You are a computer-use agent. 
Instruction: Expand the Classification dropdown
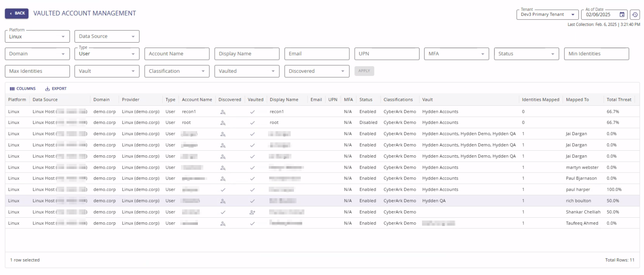click(x=177, y=71)
